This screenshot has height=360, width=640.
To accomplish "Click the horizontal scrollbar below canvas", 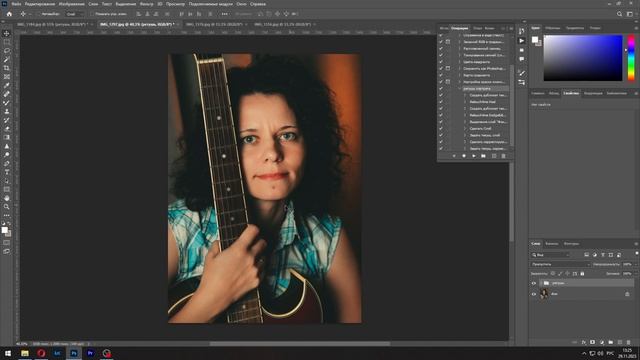I will [x=300, y=344].
